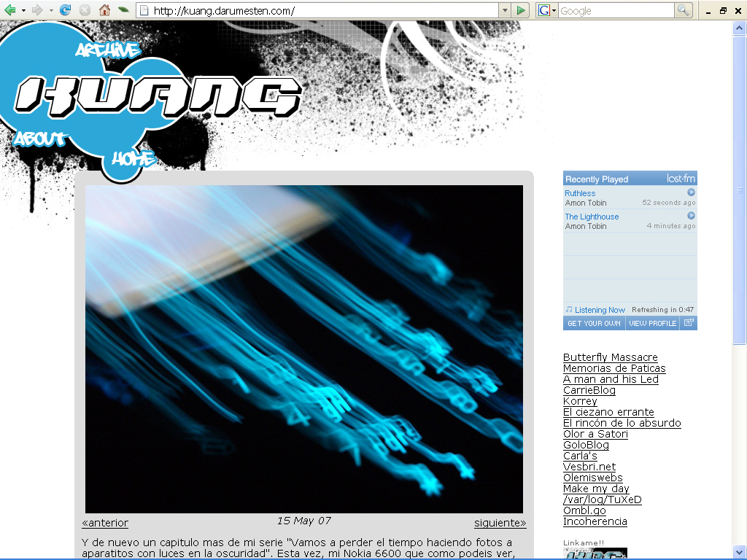
Task: Click the «anterior previous post link
Action: click(105, 523)
